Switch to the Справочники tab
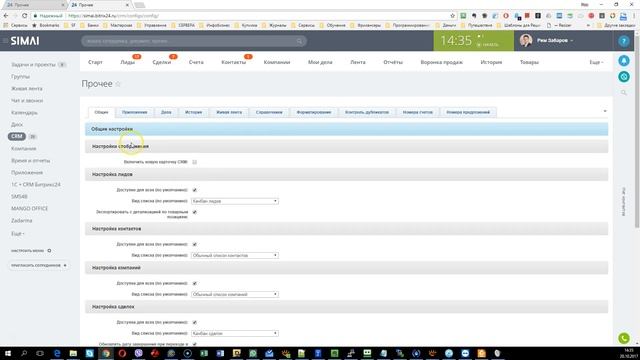 pyautogui.click(x=269, y=112)
